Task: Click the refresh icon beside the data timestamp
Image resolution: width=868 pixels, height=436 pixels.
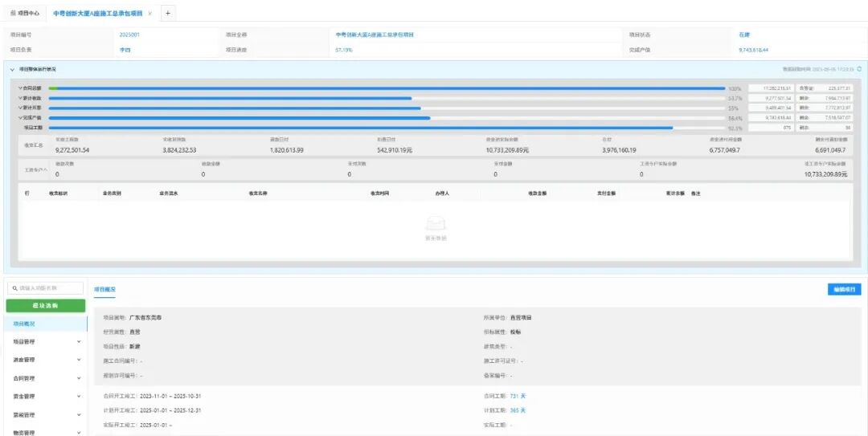Action: 859,70
